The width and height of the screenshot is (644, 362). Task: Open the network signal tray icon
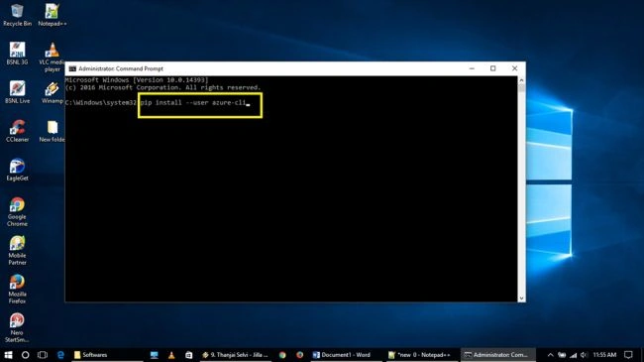tap(574, 355)
